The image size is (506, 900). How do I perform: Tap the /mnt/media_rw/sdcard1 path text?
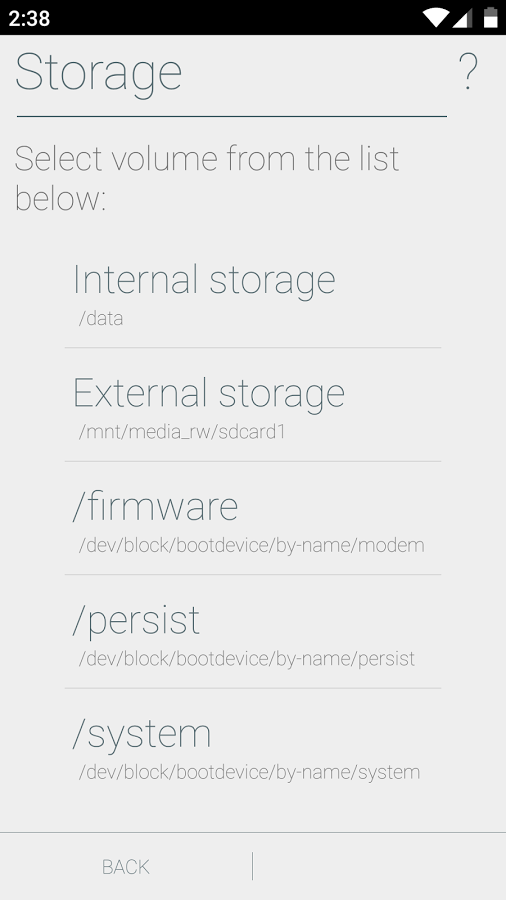[x=182, y=432]
